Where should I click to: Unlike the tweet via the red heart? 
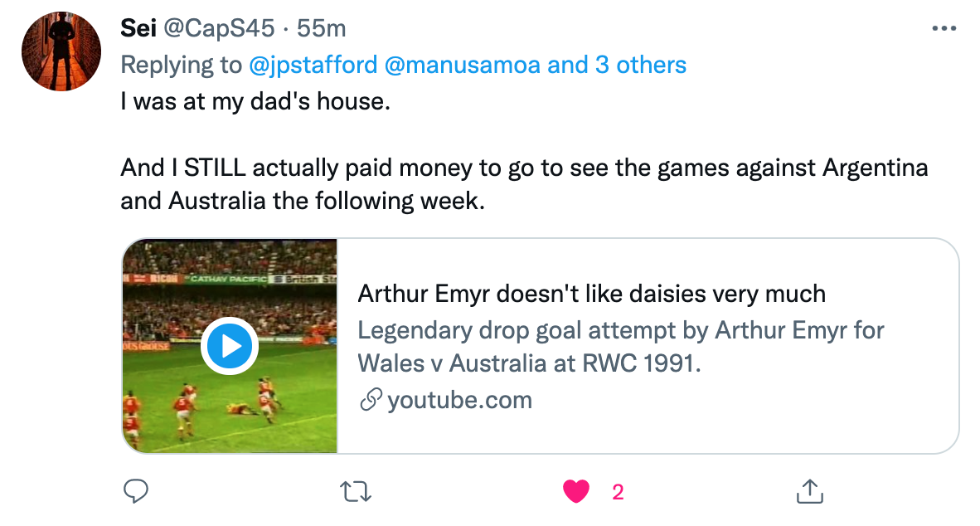click(576, 492)
